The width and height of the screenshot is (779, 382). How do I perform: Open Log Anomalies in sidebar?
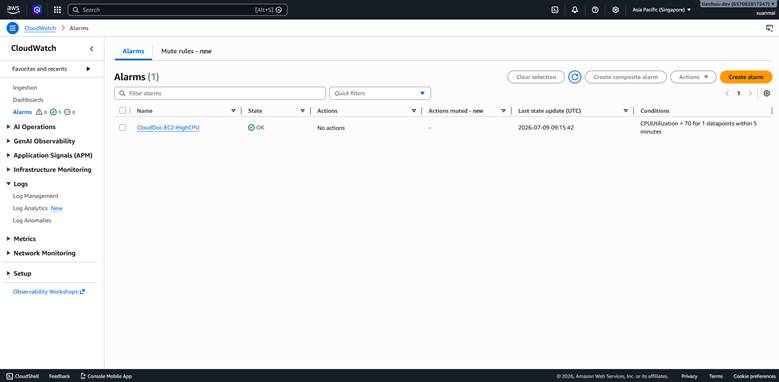[x=32, y=221]
